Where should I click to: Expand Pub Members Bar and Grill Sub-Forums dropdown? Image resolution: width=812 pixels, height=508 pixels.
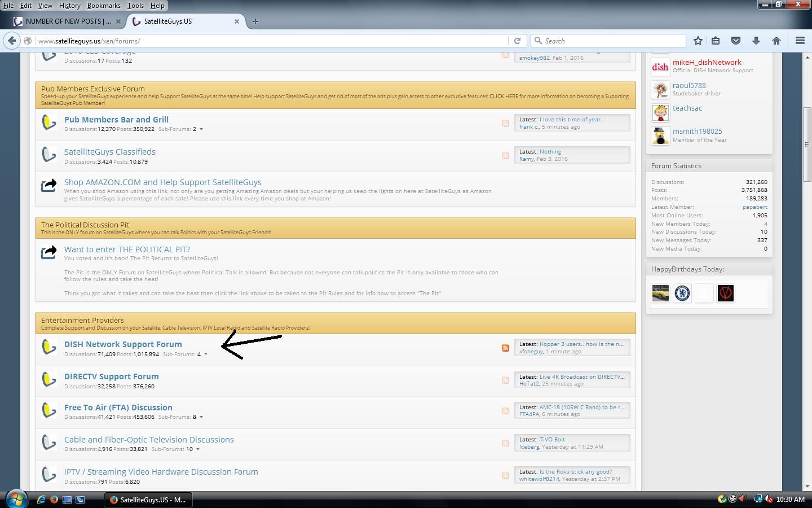click(201, 129)
